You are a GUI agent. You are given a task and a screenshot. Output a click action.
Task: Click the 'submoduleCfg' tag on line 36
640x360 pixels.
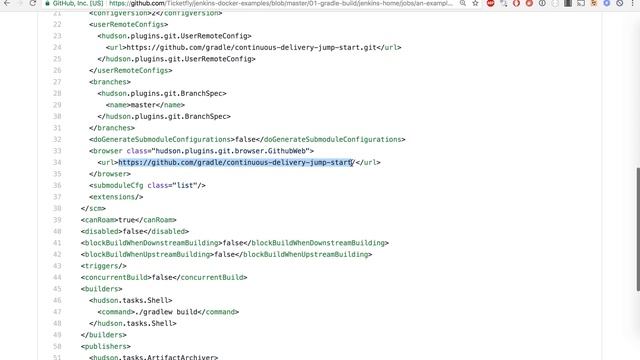[x=147, y=185]
